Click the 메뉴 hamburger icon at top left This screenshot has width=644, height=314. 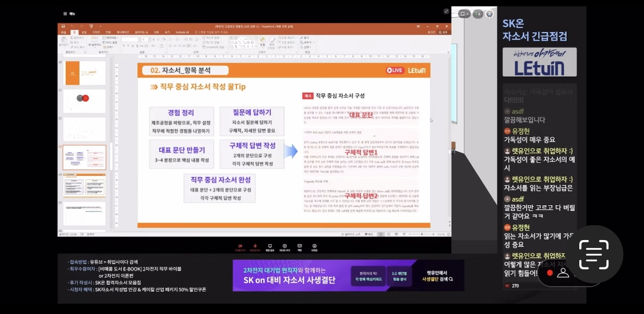coord(65,14)
